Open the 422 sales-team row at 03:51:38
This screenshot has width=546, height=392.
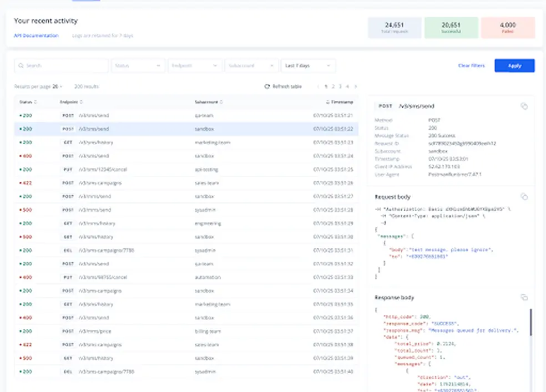coord(186,345)
